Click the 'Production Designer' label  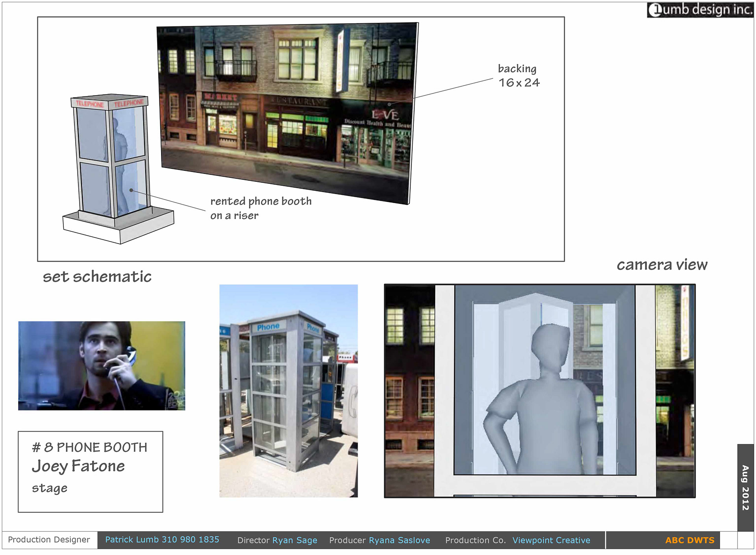click(x=49, y=540)
